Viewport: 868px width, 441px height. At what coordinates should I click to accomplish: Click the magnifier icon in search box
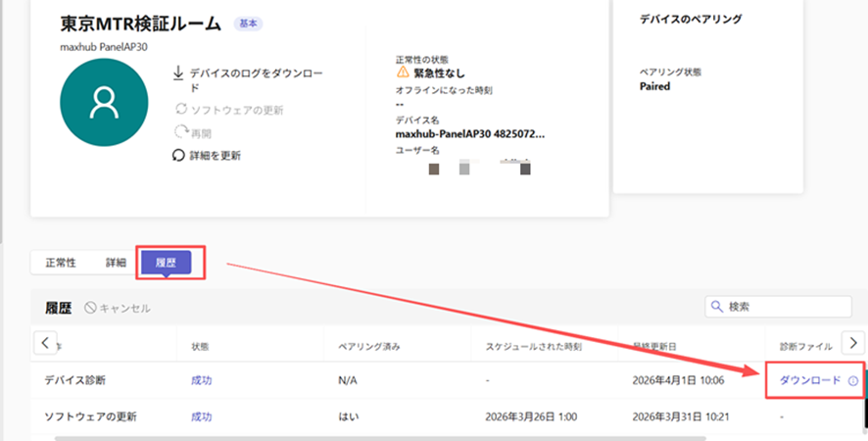pyautogui.click(x=718, y=307)
